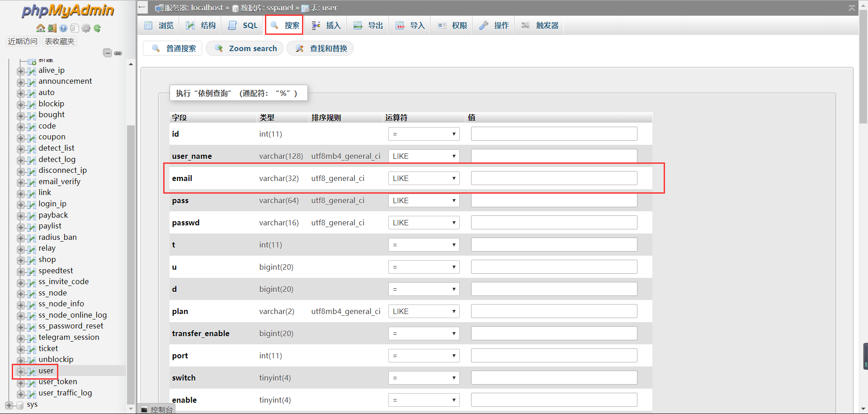Open phpMyAdmin documentation question-mark icon

pyautogui.click(x=63, y=28)
